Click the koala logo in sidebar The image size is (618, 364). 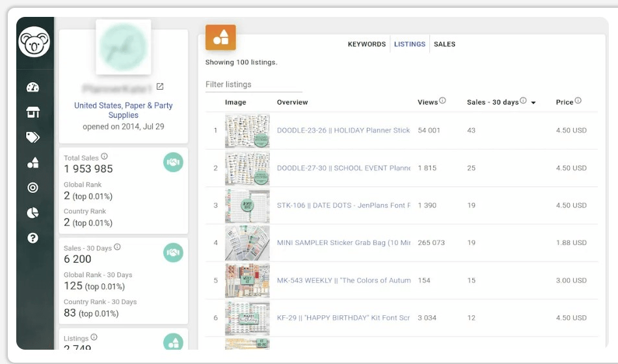pos(34,43)
